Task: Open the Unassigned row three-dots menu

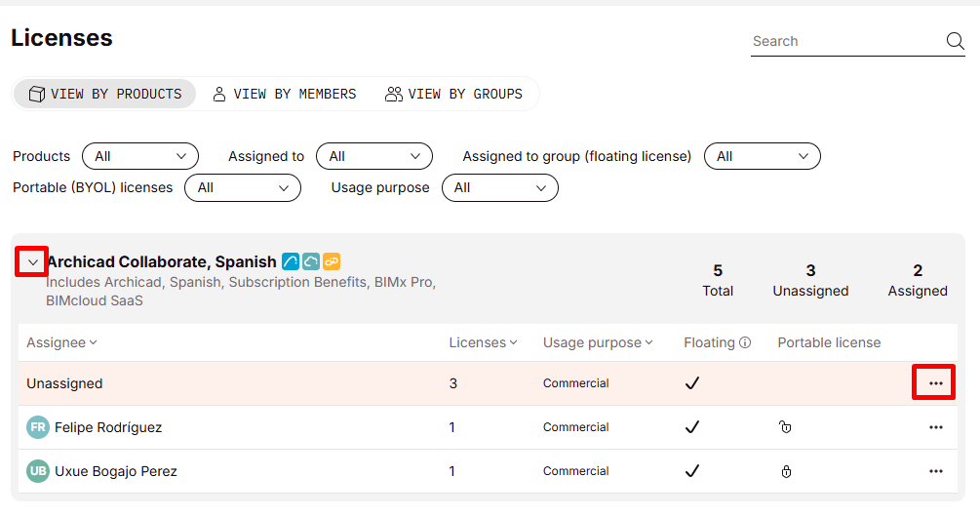Action: point(935,383)
